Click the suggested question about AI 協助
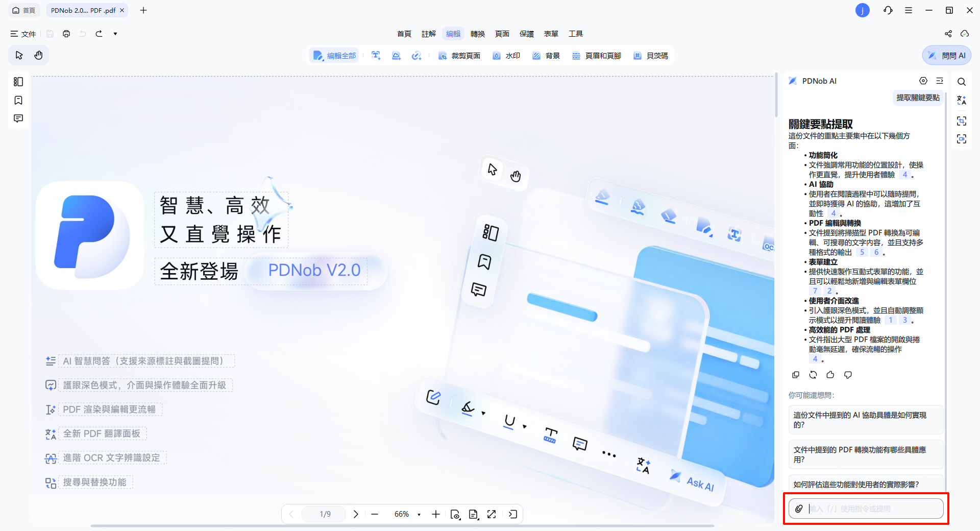 click(x=866, y=420)
